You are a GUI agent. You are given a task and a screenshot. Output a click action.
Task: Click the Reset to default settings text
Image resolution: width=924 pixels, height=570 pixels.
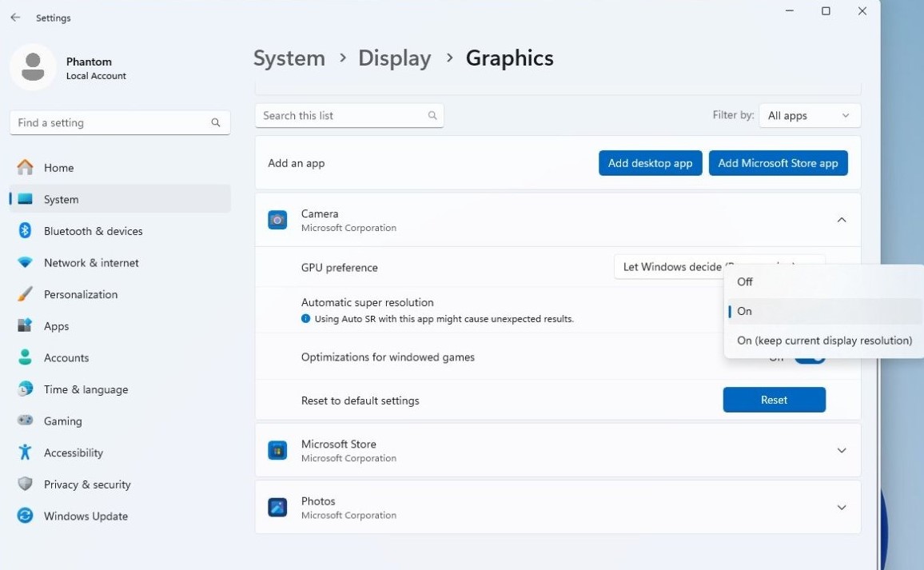click(x=360, y=401)
